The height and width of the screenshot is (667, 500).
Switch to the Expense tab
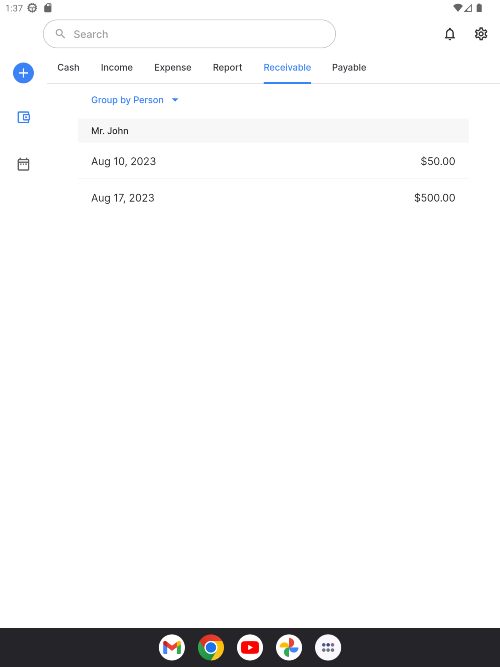[x=173, y=68]
